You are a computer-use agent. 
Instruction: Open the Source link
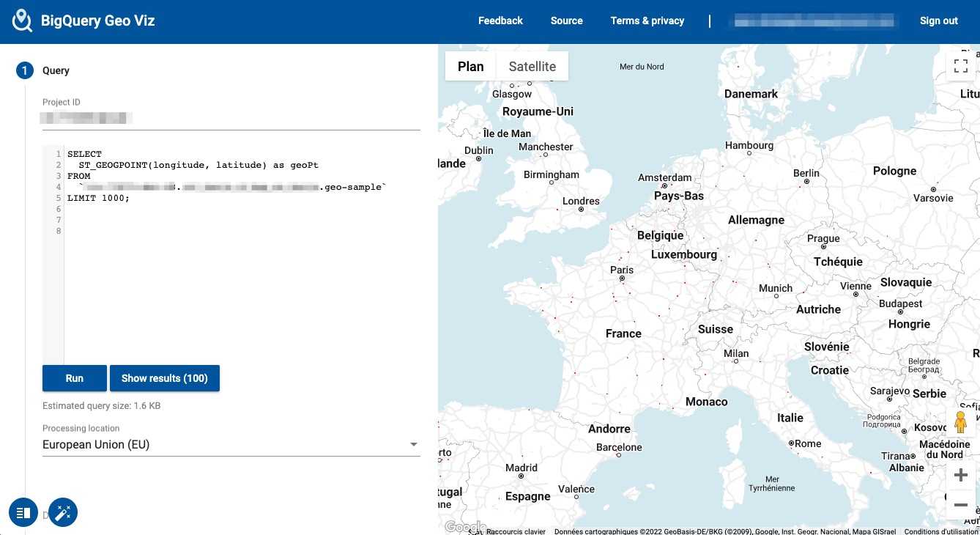(566, 21)
